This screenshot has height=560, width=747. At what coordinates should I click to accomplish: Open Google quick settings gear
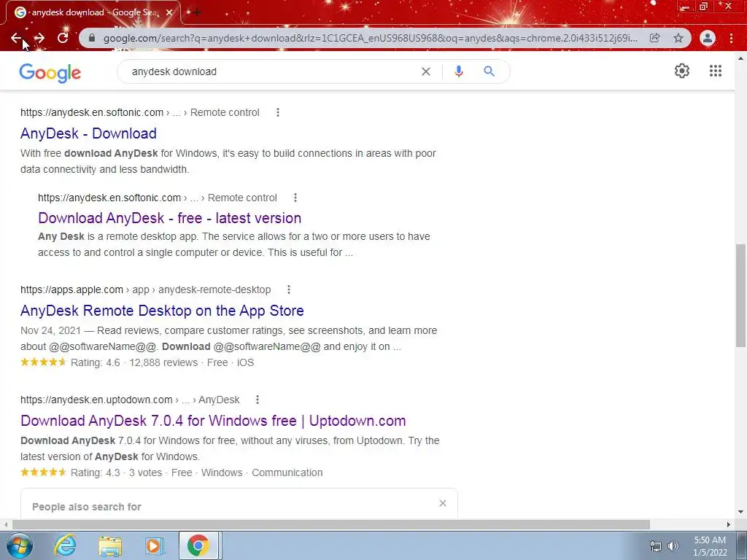coord(682,71)
